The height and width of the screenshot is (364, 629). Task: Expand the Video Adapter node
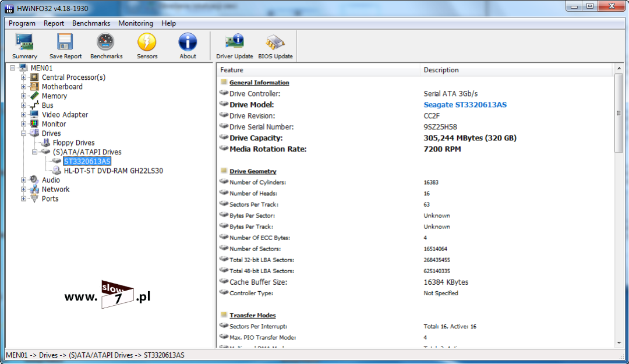24,114
